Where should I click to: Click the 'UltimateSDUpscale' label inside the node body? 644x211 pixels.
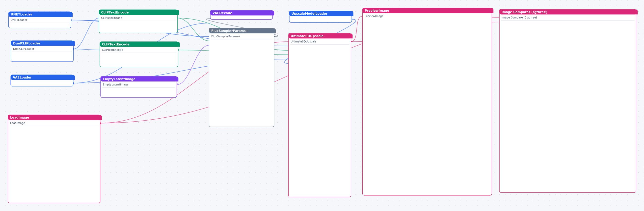pos(303,42)
